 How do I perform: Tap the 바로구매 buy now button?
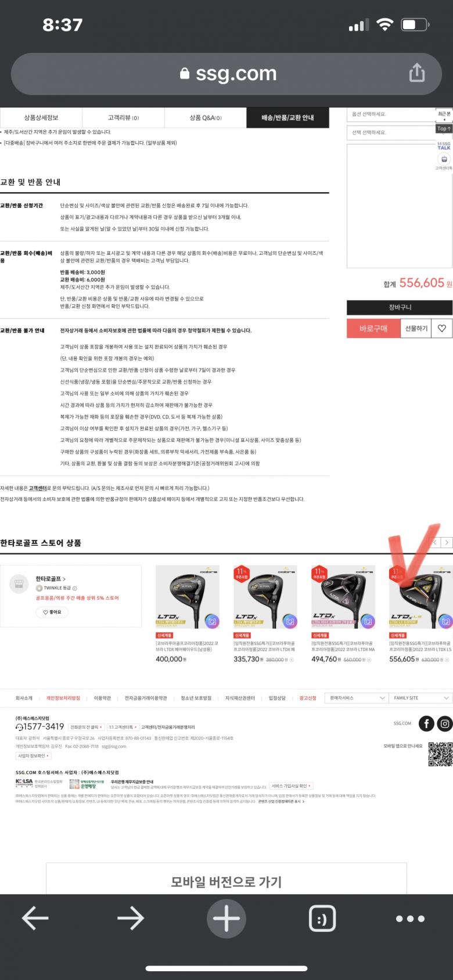[x=373, y=328]
